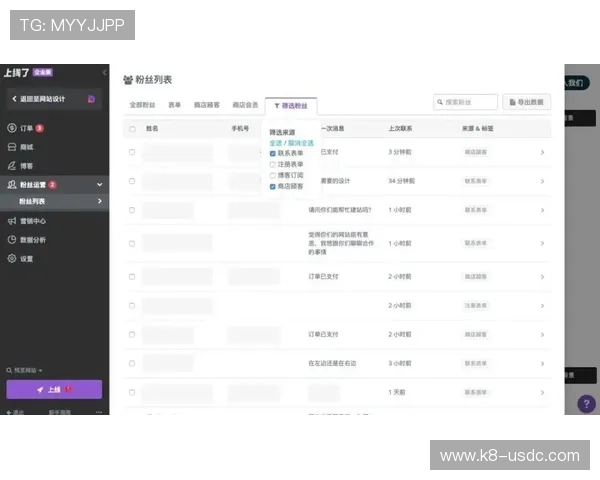Toggle the 联系表单 filter checkbox
Screen dimensions: 600x480
(x=272, y=153)
